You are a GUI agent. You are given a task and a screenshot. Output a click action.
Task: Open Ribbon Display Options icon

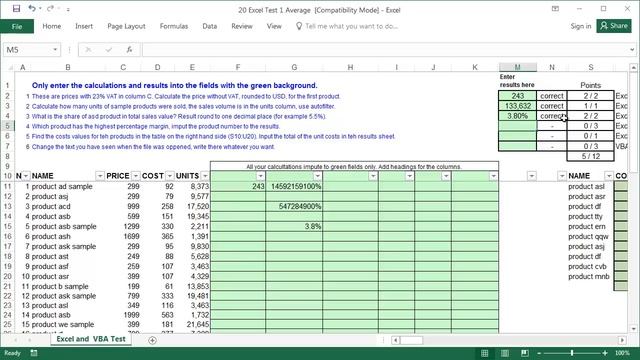(555, 9)
